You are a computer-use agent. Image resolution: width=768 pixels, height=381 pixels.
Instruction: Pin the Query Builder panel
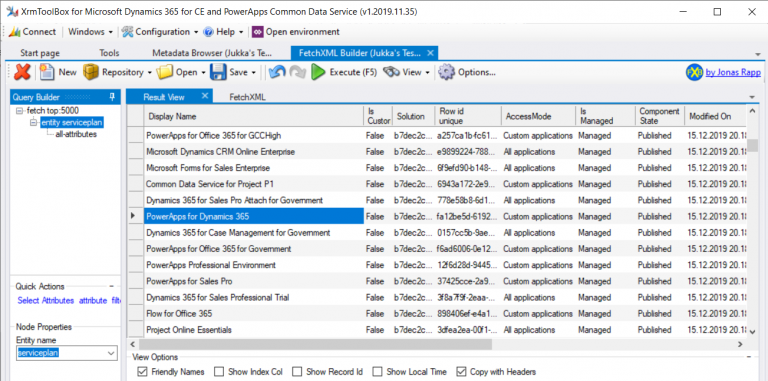click(112, 96)
